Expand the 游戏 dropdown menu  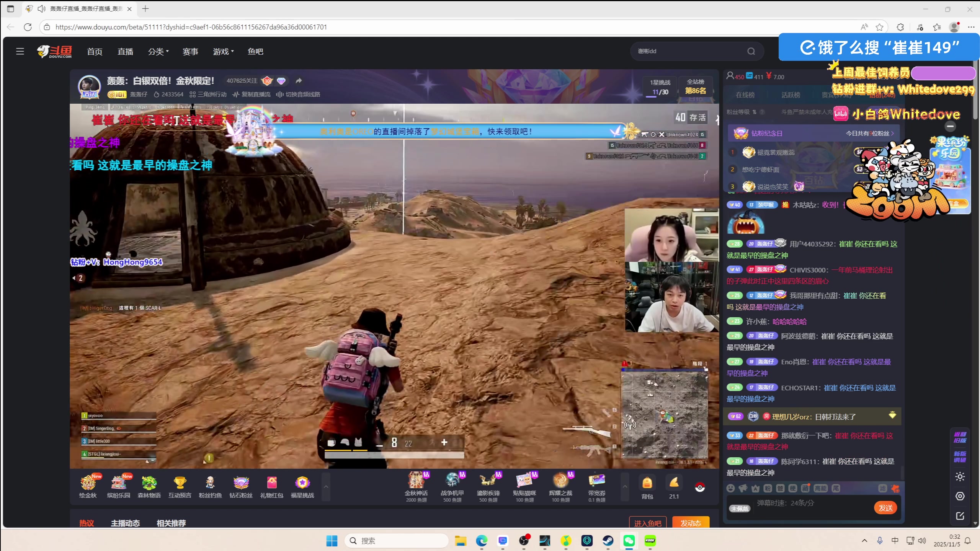pos(223,51)
